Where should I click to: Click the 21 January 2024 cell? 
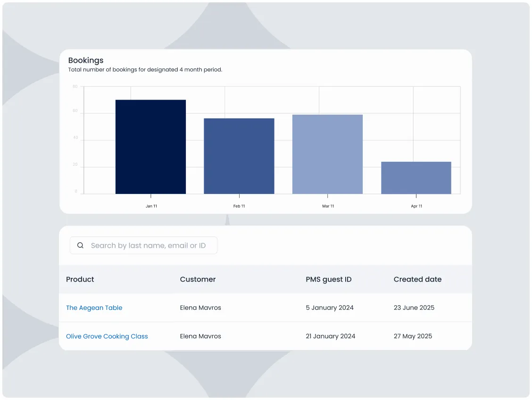[x=331, y=336]
